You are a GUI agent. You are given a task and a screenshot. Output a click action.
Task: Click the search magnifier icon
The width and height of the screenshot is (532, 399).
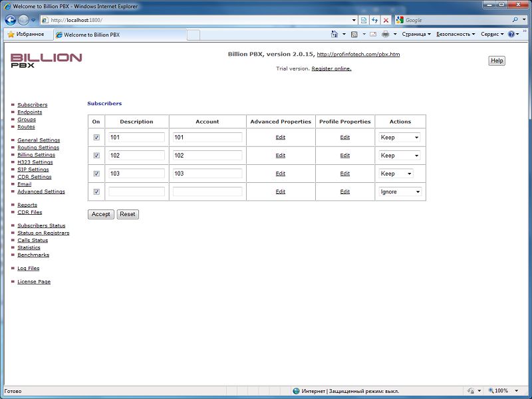(515, 20)
